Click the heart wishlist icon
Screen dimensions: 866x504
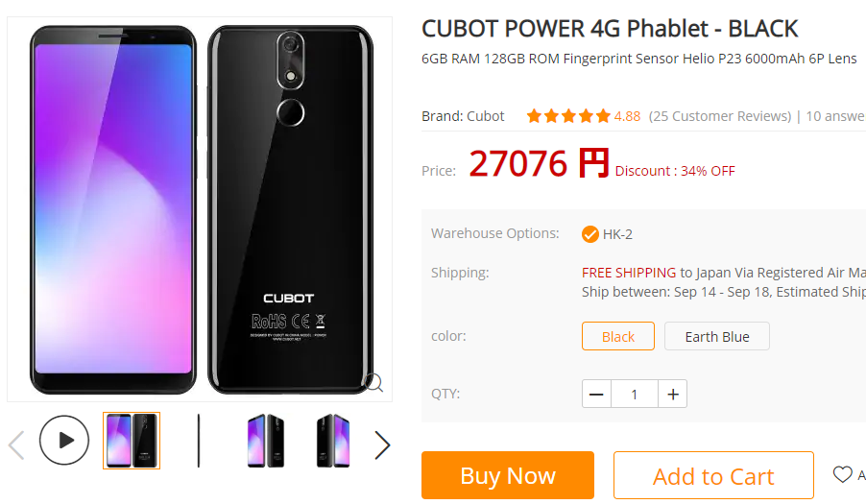[842, 474]
